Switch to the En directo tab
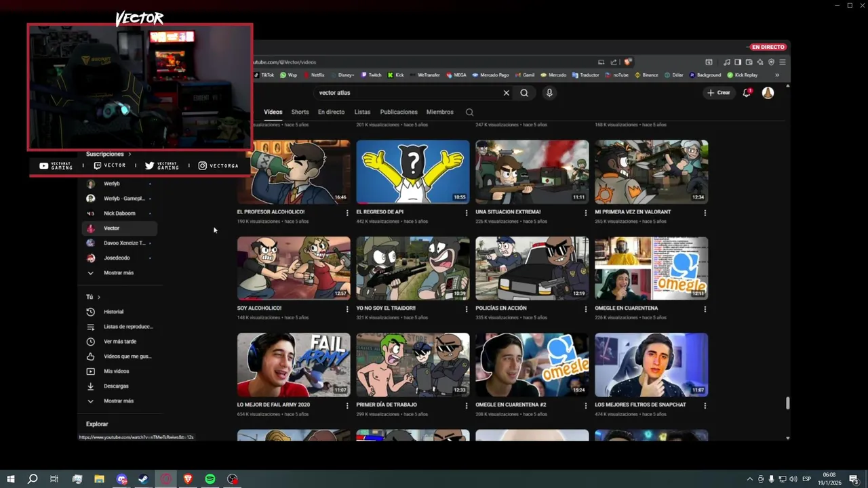868x488 pixels. coord(331,112)
